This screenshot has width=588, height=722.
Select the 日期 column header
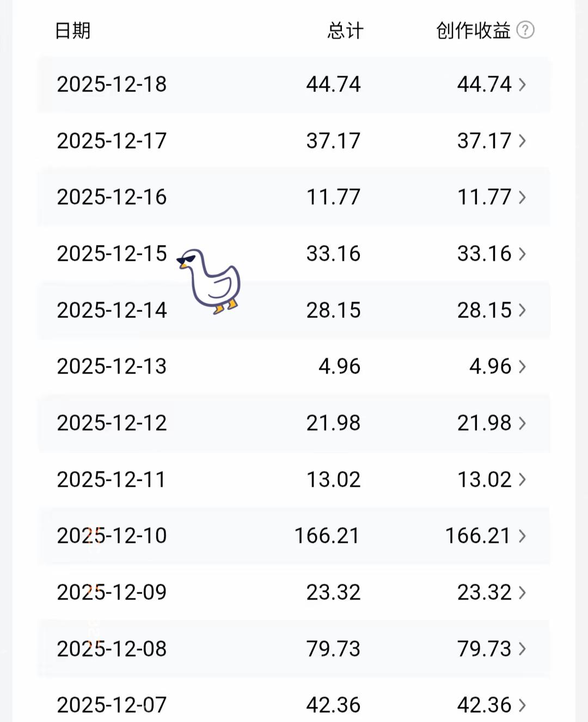coord(73,30)
